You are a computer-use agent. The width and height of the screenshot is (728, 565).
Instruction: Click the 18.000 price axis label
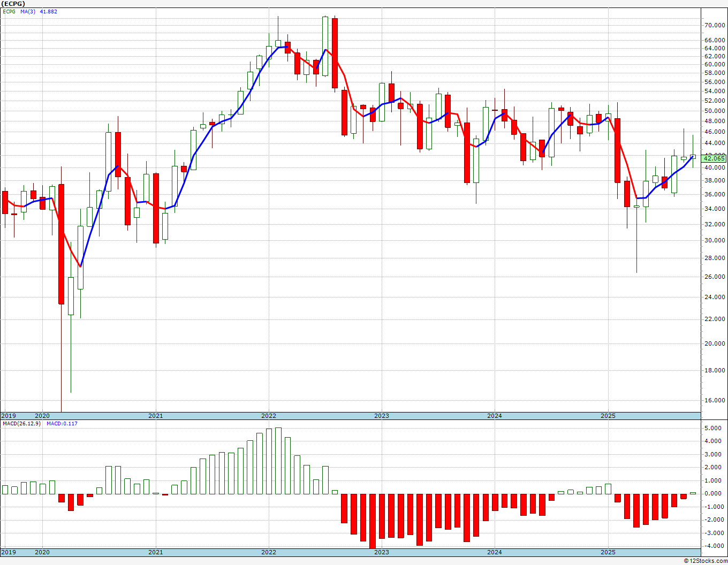click(715, 370)
